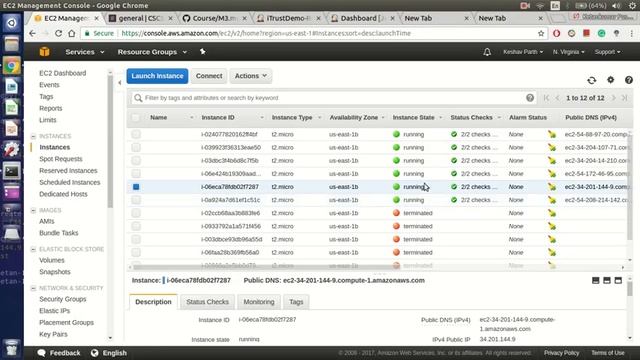Switch to the iTrustDemo browser tab
Screen dimensions: 640x360
pyautogui.click(x=289, y=18)
